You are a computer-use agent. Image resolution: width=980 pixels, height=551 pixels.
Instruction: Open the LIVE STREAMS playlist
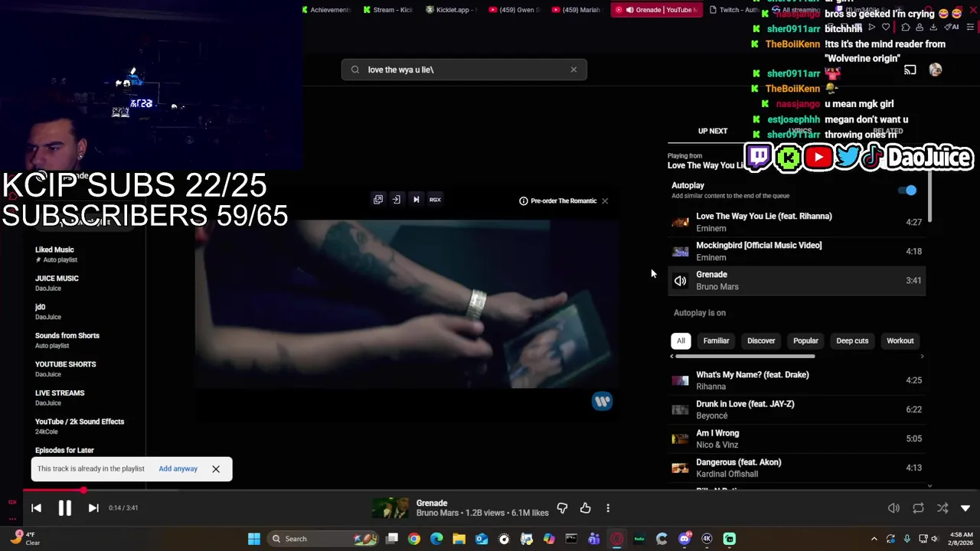coord(60,393)
